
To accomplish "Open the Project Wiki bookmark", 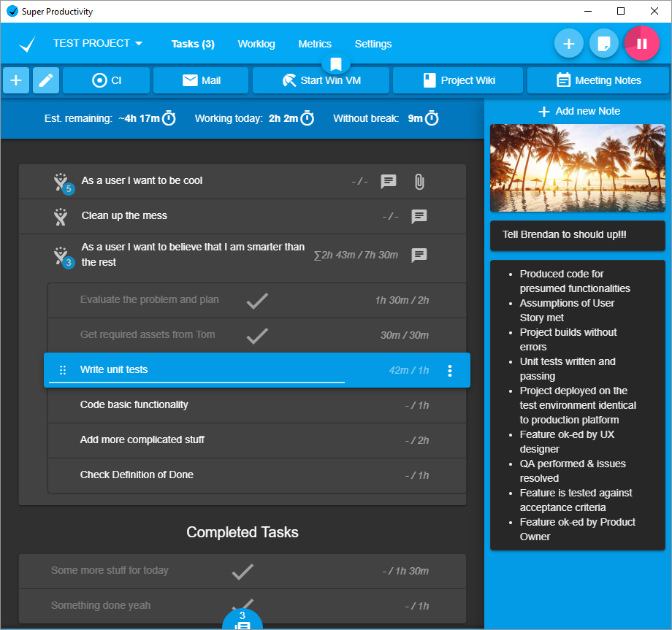I will pos(458,80).
